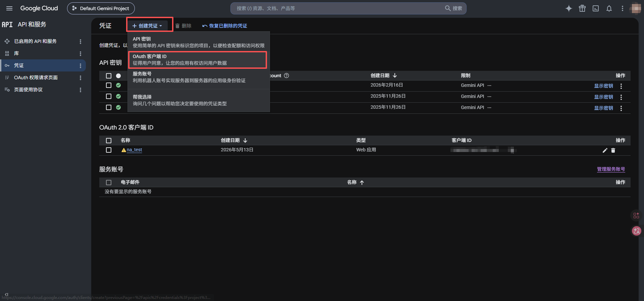Choose 帮我选择 from the create menu
This screenshot has height=301, width=644.
point(199,100)
